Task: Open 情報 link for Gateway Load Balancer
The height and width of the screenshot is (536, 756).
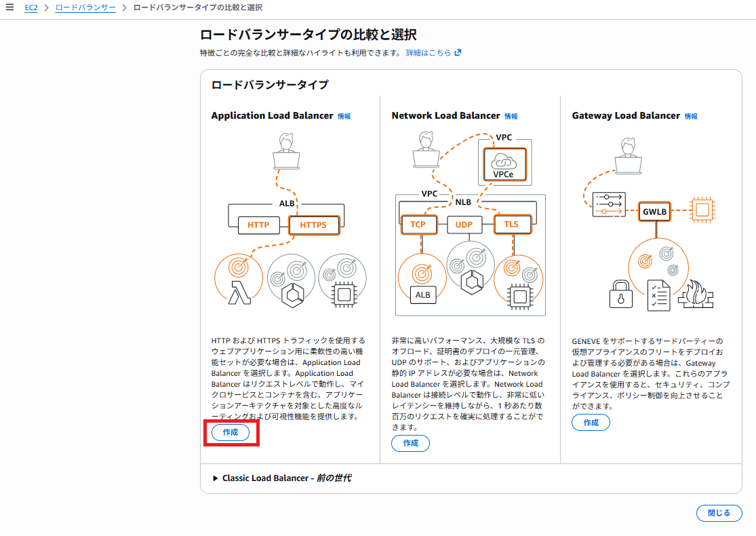Action: point(690,116)
